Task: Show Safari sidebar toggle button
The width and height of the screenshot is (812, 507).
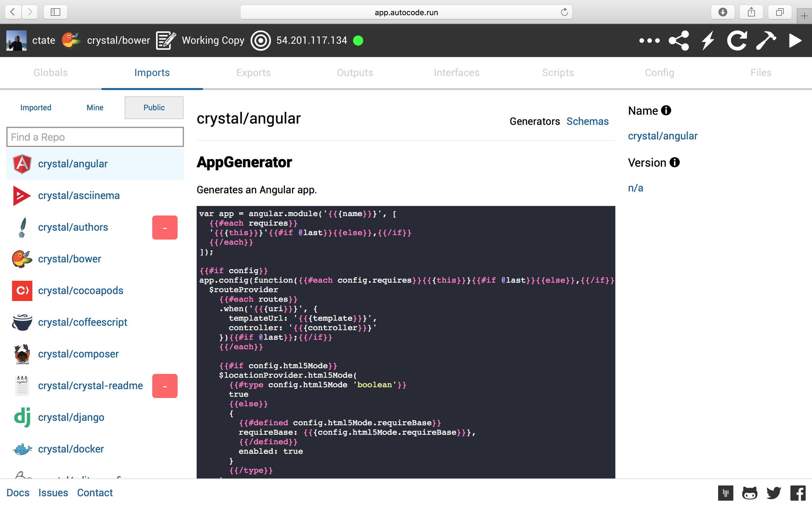Action: 56,12
